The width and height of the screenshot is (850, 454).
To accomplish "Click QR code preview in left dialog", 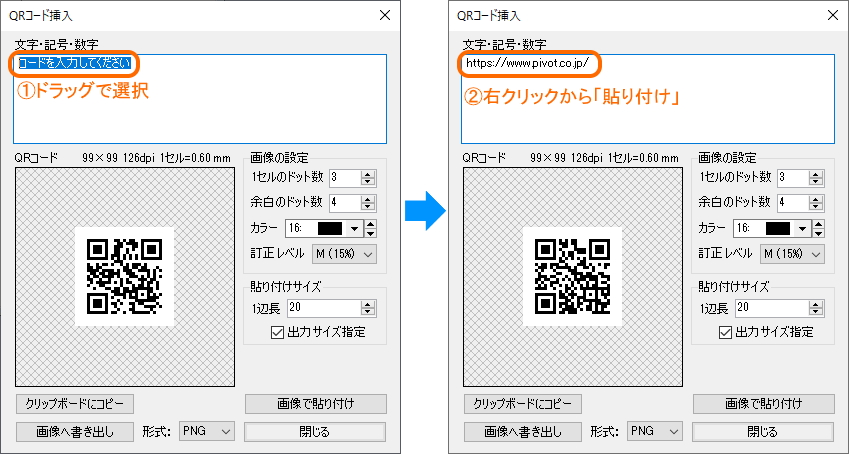I will coord(125,277).
